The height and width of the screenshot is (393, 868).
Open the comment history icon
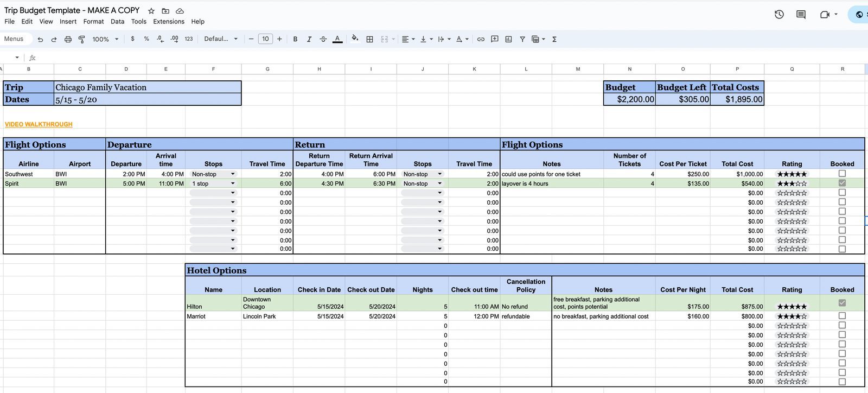pos(801,15)
